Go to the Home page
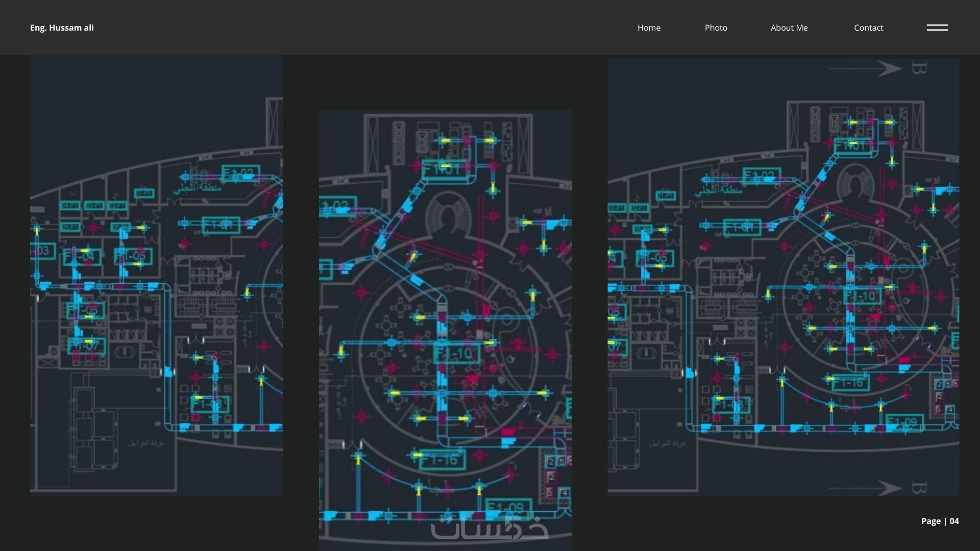This screenshot has width=980, height=551. [x=649, y=28]
